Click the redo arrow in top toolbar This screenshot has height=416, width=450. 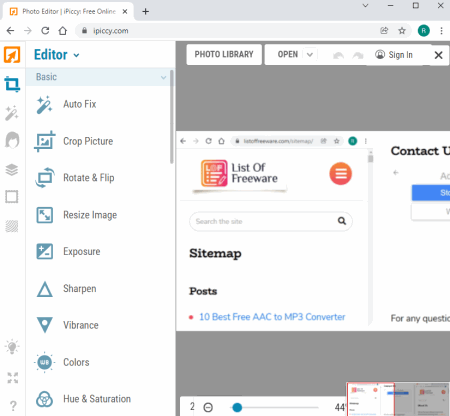358,55
